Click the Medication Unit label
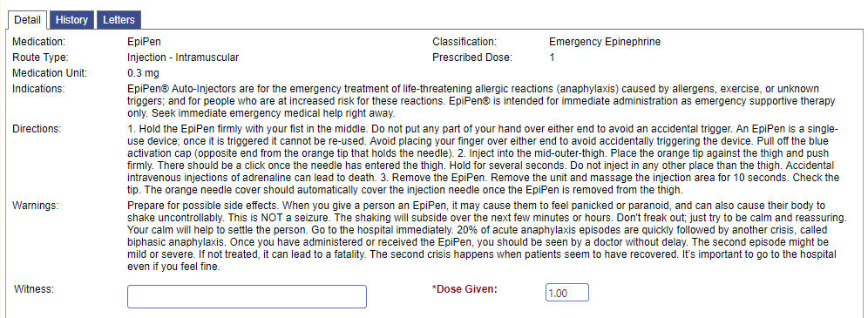 click(x=50, y=72)
